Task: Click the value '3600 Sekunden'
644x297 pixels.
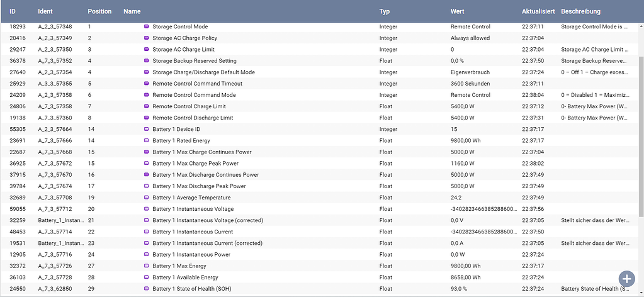Action: tap(470, 84)
